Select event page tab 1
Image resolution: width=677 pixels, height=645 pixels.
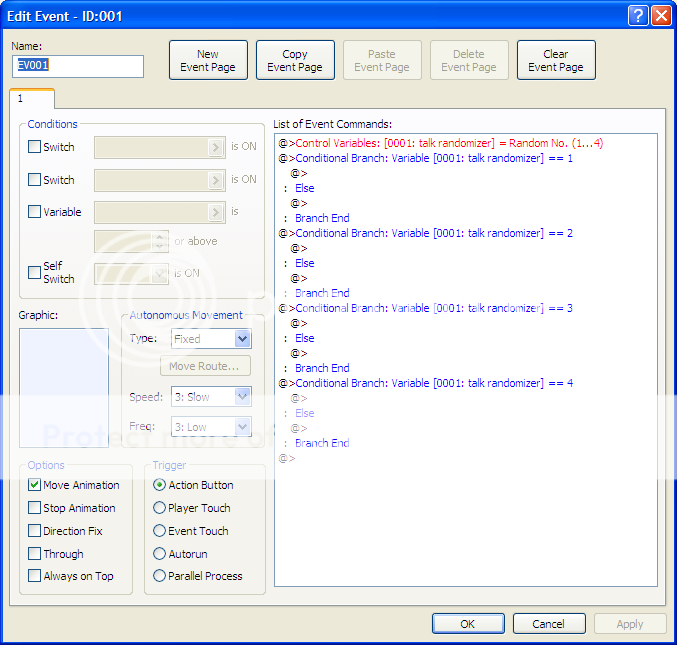(32, 99)
